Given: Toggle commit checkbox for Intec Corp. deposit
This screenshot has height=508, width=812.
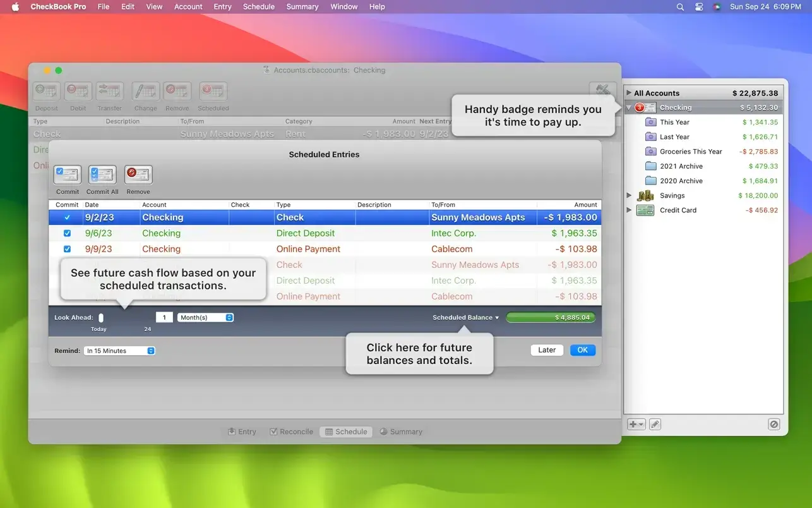Looking at the screenshot, I should (68, 233).
